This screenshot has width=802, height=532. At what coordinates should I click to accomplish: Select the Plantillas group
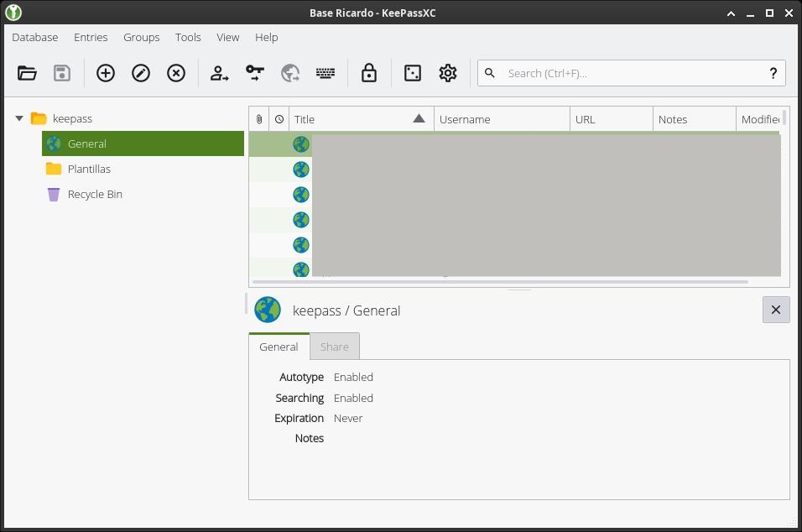tap(78, 169)
